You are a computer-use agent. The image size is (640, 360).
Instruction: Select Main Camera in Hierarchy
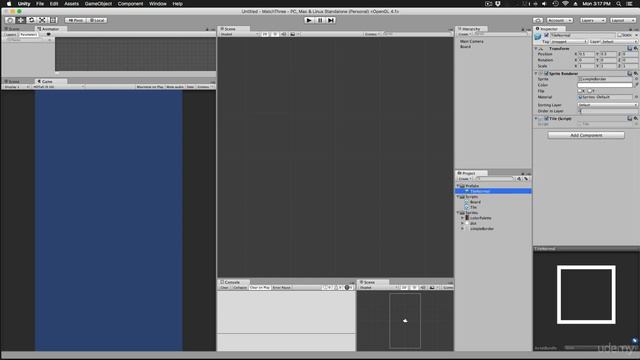[471, 41]
